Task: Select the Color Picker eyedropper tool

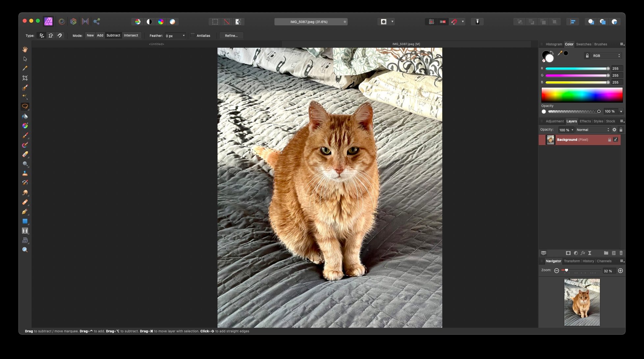Action: coord(25,68)
